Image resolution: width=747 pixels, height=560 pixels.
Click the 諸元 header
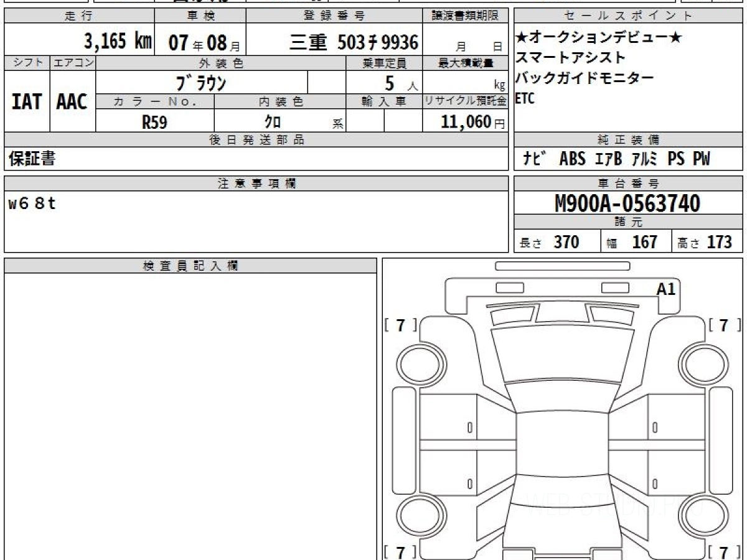click(x=629, y=222)
